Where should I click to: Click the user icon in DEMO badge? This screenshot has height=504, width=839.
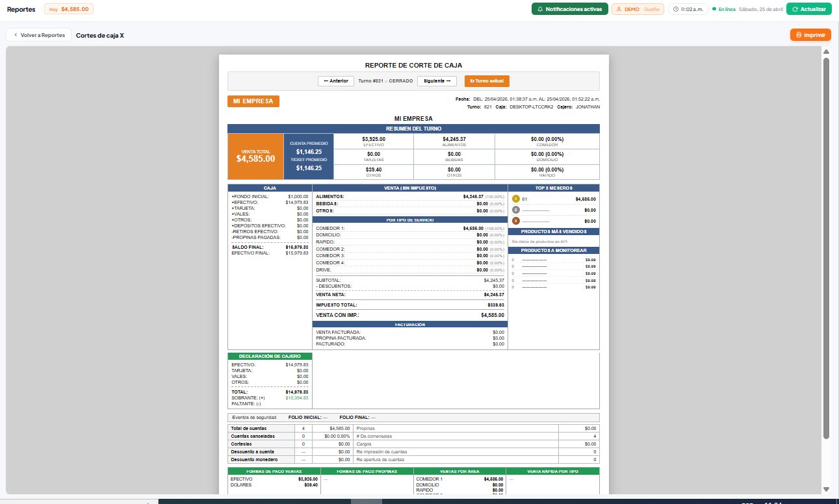click(x=619, y=9)
